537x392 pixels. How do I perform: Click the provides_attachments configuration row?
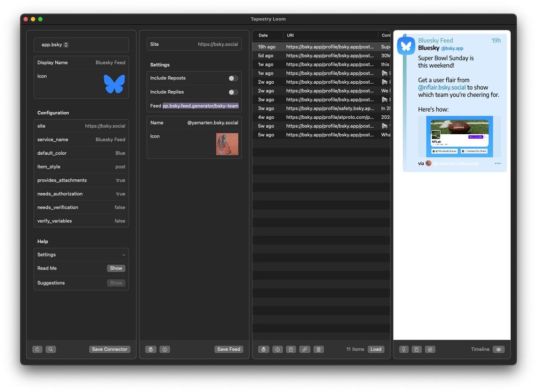coord(81,180)
